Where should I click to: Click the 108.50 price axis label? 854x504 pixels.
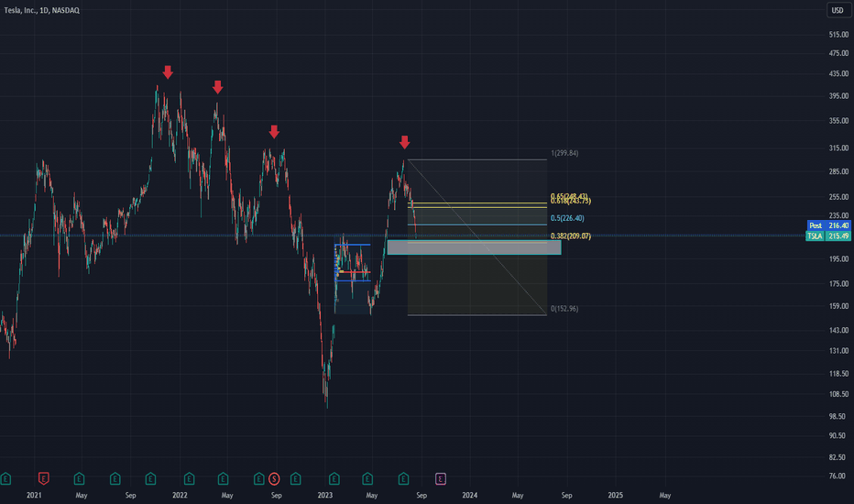pos(838,394)
